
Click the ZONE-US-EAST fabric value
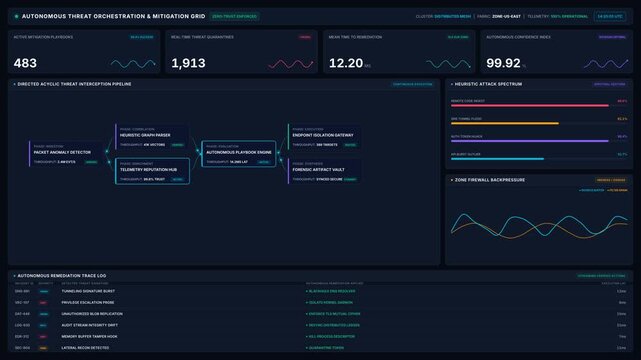pyautogui.click(x=506, y=16)
